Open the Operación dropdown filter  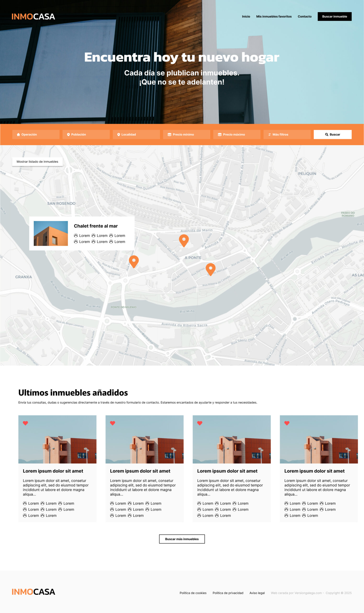36,135
